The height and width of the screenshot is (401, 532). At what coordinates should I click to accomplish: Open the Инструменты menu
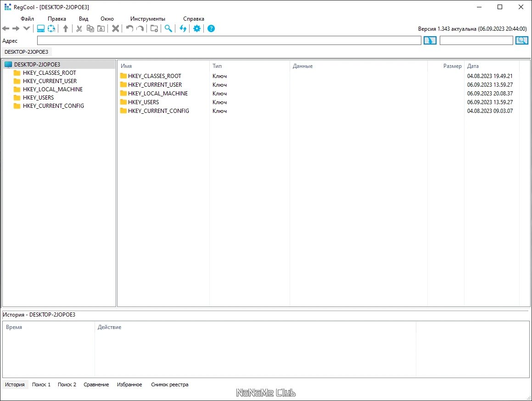coord(148,19)
